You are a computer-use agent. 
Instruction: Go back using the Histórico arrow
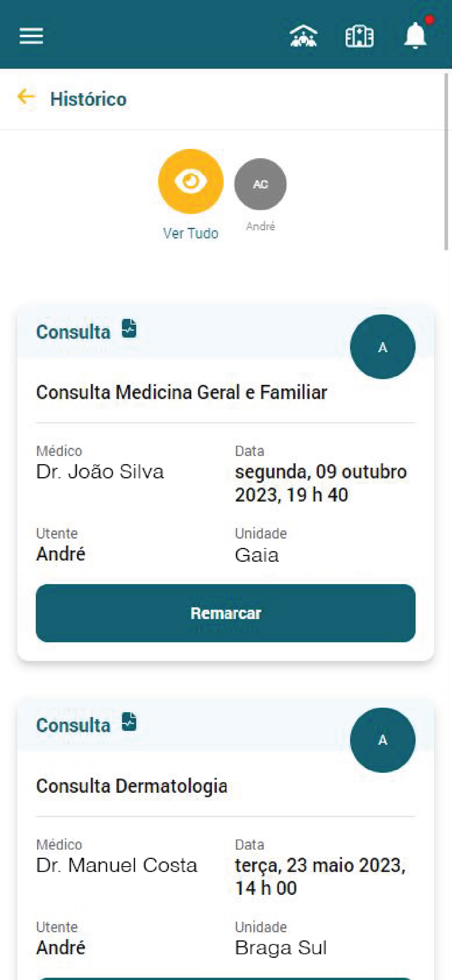point(26,97)
